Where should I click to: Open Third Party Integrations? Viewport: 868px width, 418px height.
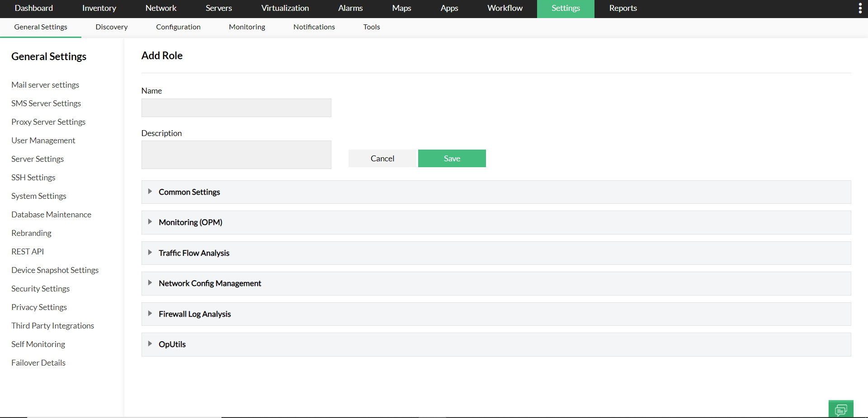pyautogui.click(x=52, y=325)
